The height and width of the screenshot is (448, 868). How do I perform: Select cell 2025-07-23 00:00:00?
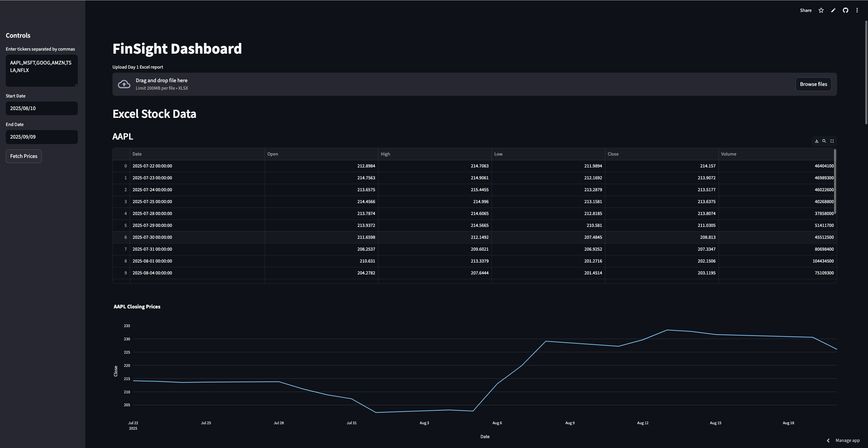click(197, 178)
